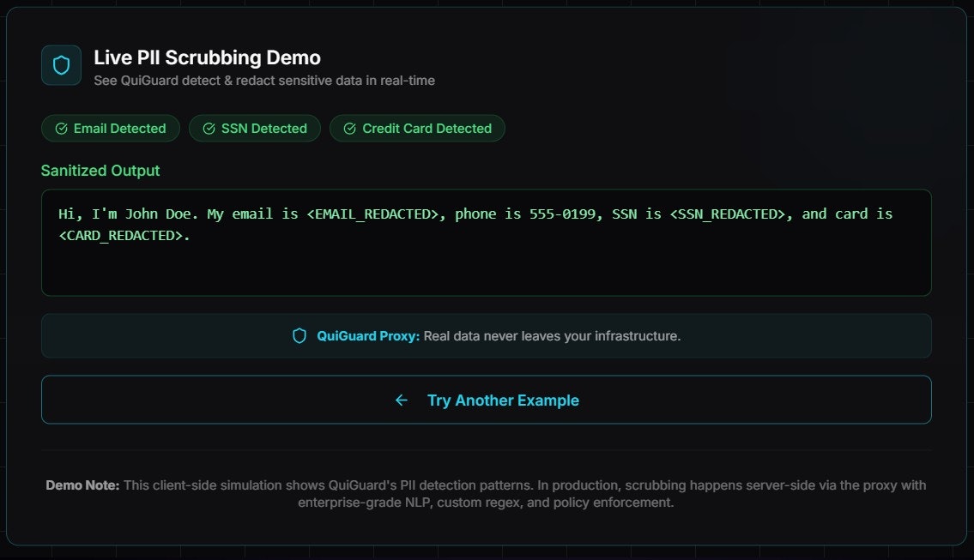This screenshot has height=560, width=974.
Task: Click inside the sanitized output text box
Action: (487, 243)
